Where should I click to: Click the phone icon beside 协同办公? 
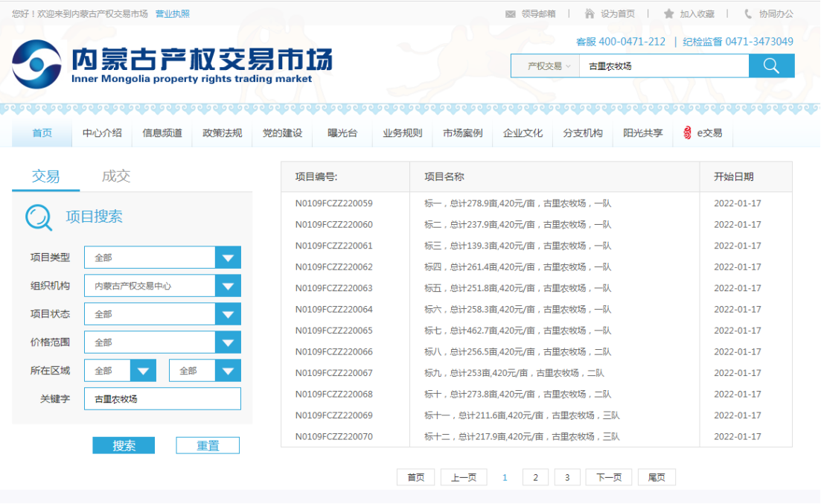tap(748, 13)
